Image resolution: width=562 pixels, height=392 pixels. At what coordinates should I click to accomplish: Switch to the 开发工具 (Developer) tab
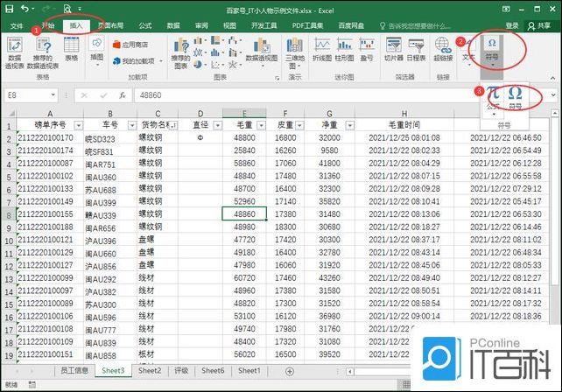coord(263,25)
